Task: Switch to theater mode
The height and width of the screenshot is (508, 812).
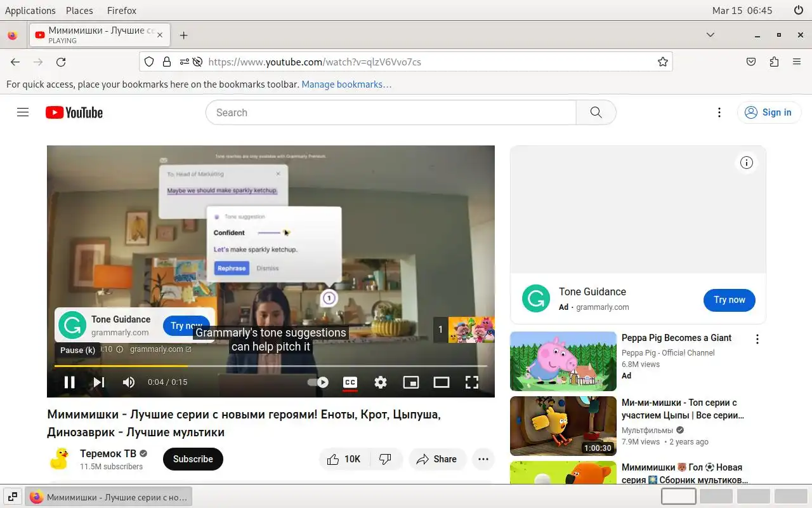Action: pos(442,382)
